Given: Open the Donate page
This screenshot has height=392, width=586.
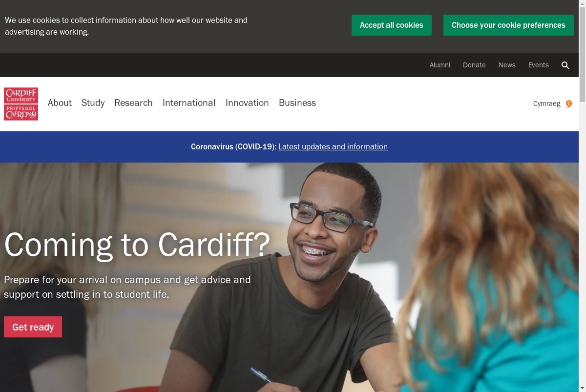Looking at the screenshot, I should click(474, 65).
